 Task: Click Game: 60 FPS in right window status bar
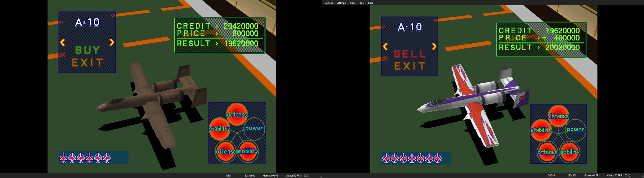point(592,175)
